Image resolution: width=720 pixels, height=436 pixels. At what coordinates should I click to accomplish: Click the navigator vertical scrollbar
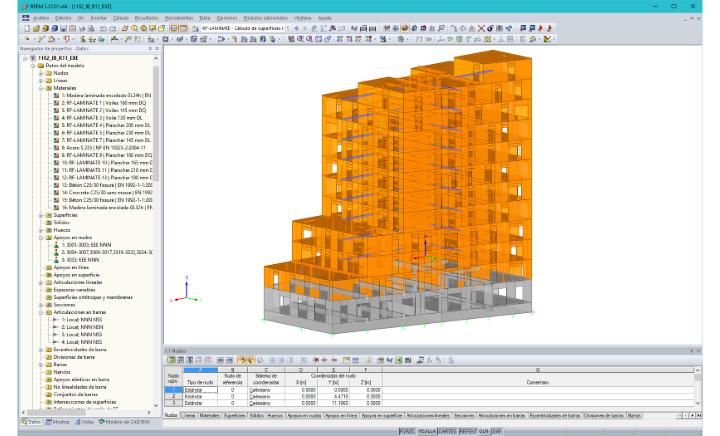tap(156, 124)
